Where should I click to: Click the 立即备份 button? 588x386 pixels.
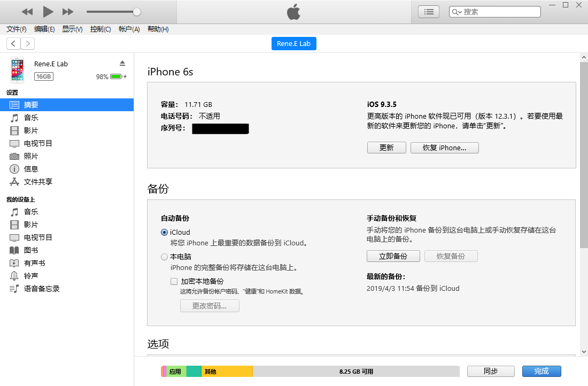click(x=393, y=256)
